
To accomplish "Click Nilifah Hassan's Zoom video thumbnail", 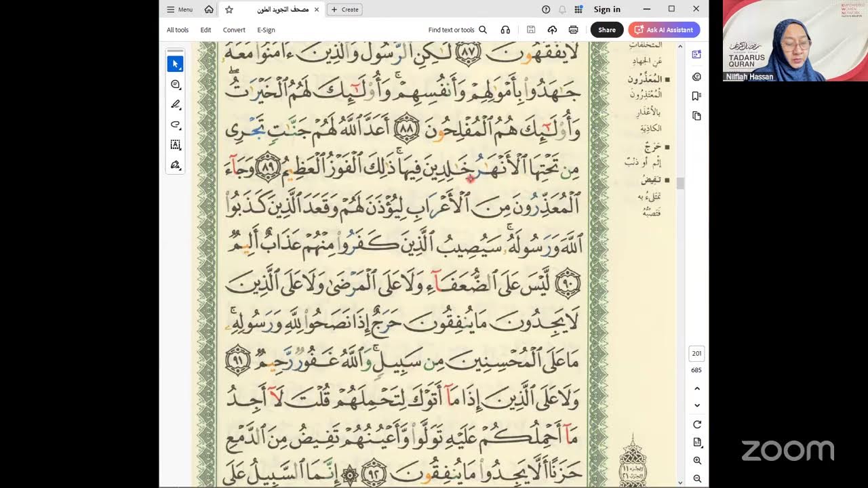I will point(795,41).
